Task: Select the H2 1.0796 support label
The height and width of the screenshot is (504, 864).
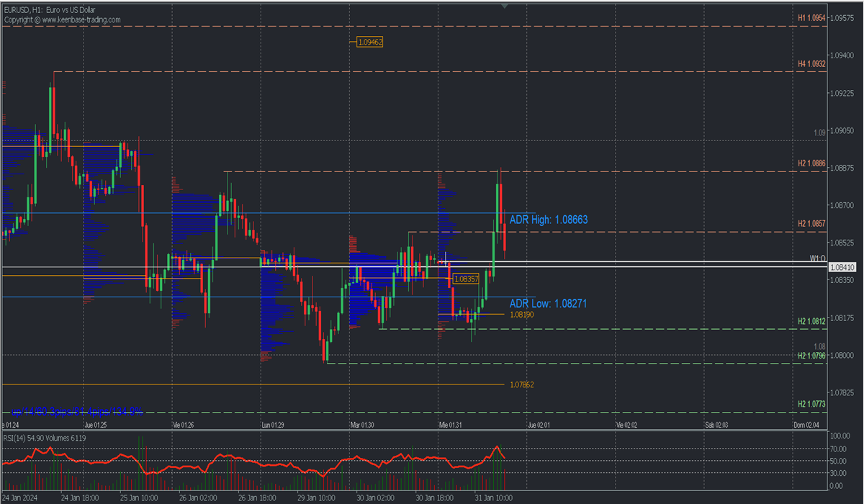Action: point(811,356)
